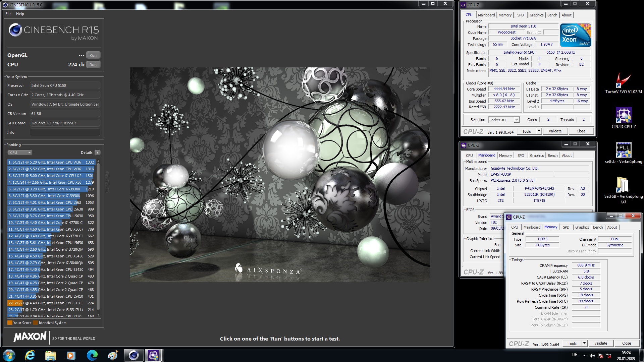Viewport: 644px width, 362px height.
Task: Click the Cinebench title bar icon
Action: click(x=5, y=5)
